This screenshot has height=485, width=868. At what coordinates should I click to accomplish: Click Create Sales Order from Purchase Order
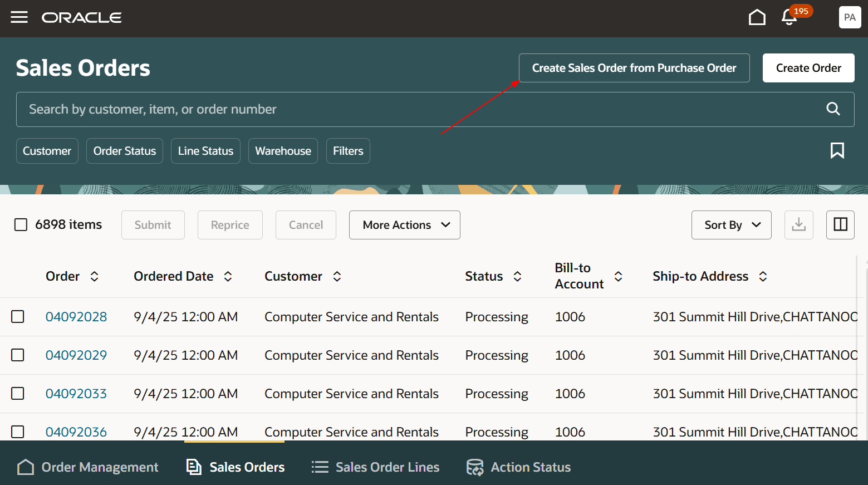coord(634,67)
